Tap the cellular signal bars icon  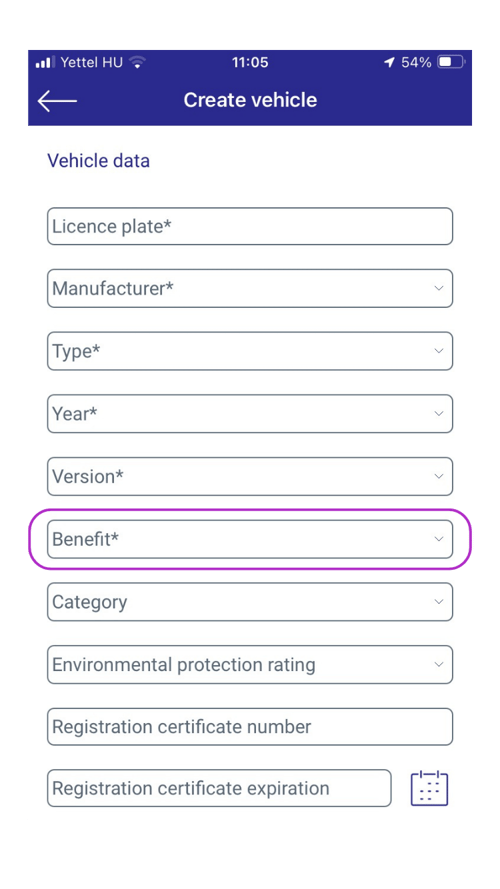pyautogui.click(x=45, y=62)
